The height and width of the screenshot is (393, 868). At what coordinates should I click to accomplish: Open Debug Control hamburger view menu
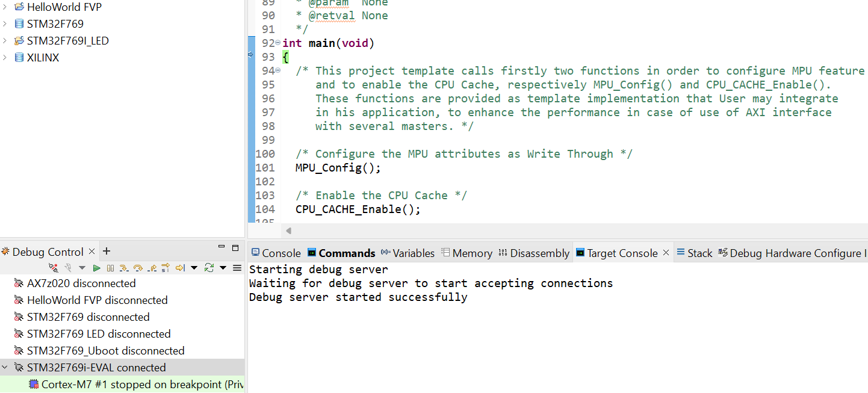click(x=237, y=268)
